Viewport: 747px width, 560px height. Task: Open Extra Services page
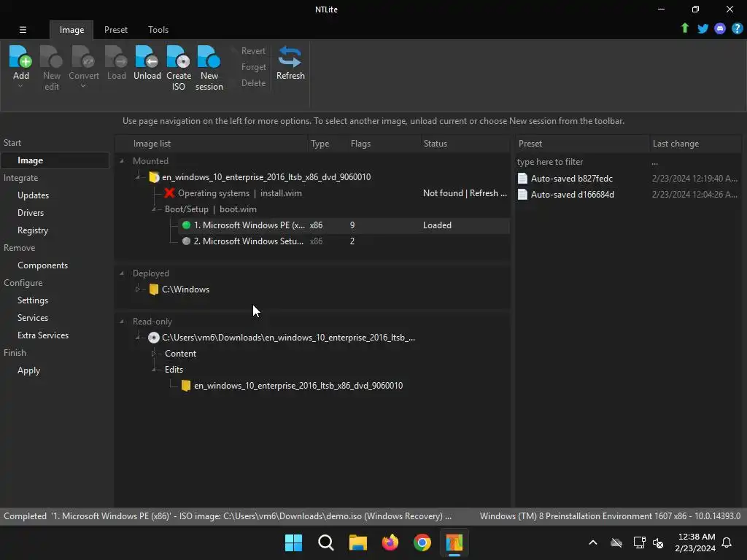[x=43, y=335]
